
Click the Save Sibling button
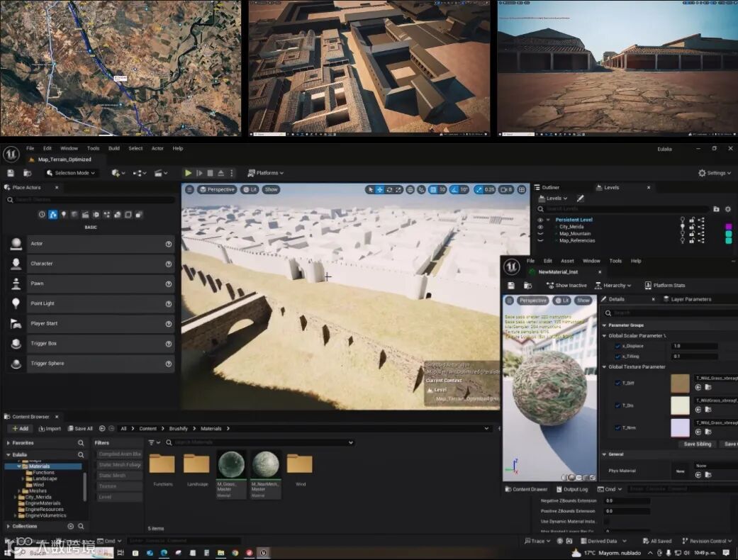697,444
